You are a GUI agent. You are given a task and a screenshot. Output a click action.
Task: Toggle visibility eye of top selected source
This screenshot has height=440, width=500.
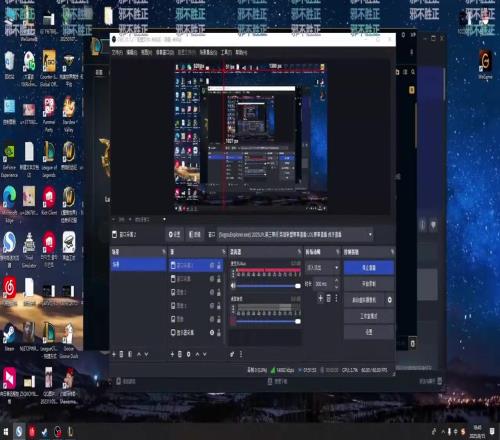tap(212, 265)
